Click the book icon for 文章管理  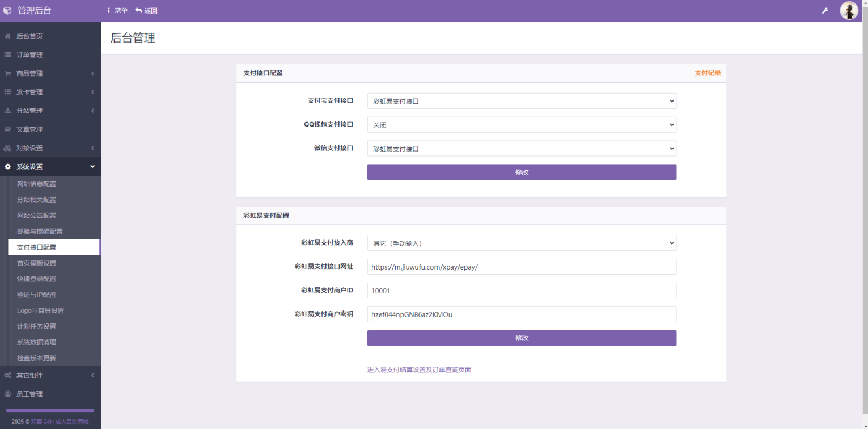[7, 129]
